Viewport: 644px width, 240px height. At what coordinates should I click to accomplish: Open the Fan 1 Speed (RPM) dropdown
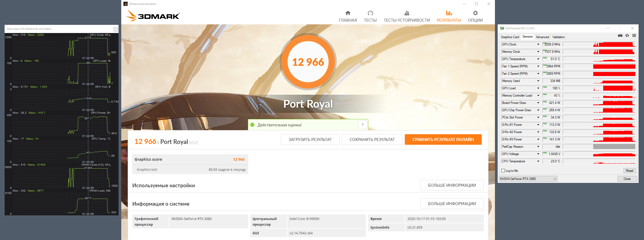click(538, 66)
